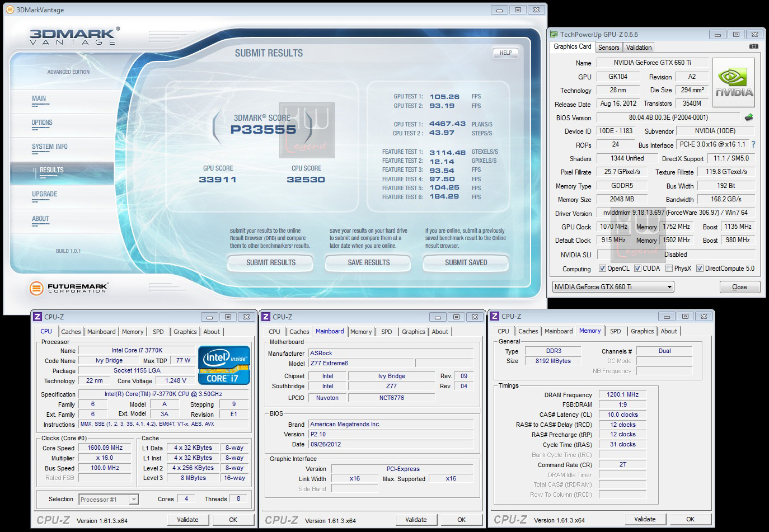Viewport: 769px width, 532px height.
Task: Open the Processor #1 selection dropdown
Action: coord(109,500)
